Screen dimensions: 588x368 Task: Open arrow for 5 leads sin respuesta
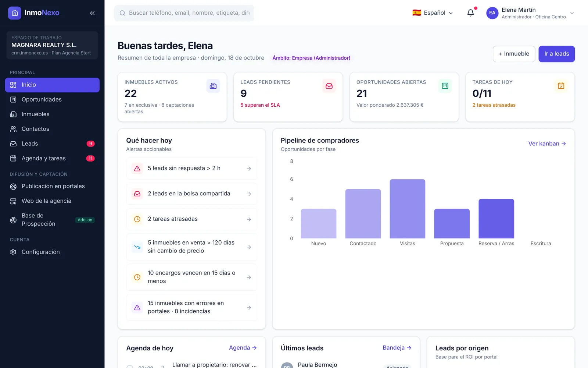pyautogui.click(x=249, y=169)
